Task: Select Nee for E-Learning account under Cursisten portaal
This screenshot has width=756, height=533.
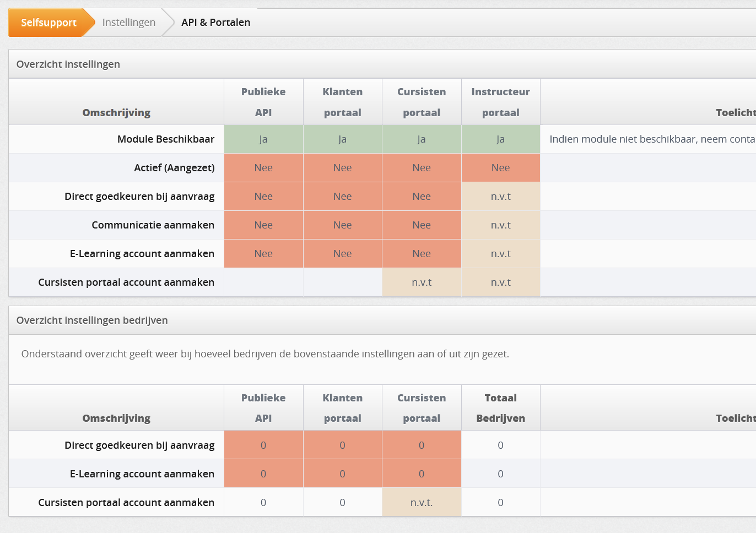Action: [x=422, y=254]
